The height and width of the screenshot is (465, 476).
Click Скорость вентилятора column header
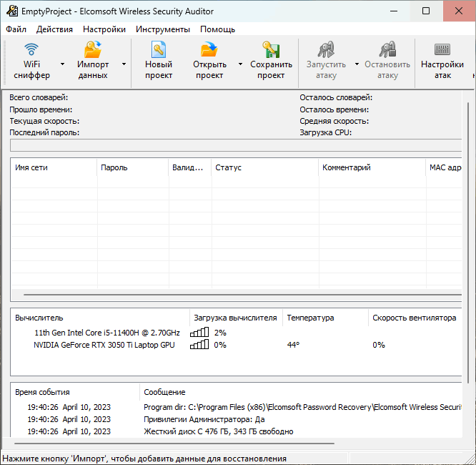tap(415, 318)
